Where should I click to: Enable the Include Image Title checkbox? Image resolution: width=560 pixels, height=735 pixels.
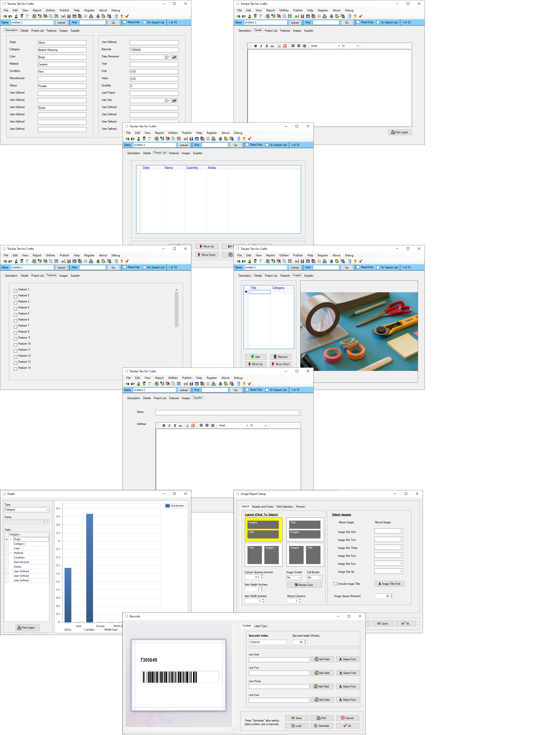[x=335, y=584]
